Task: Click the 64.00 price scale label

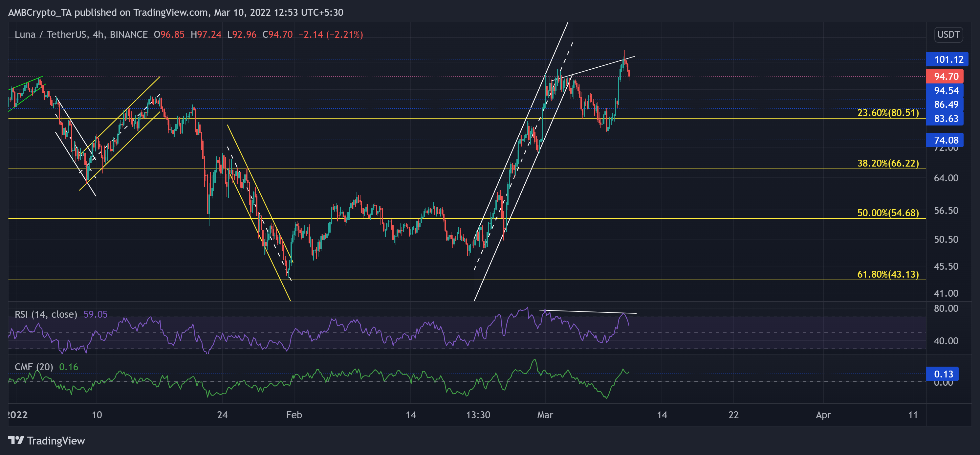Action: [946, 178]
